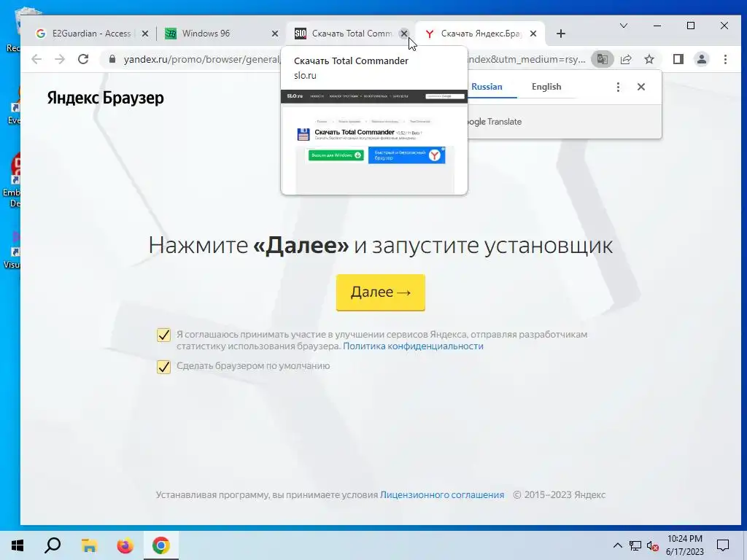Launch Firefox from taskbar
This screenshot has width=747, height=560.
pyautogui.click(x=125, y=545)
